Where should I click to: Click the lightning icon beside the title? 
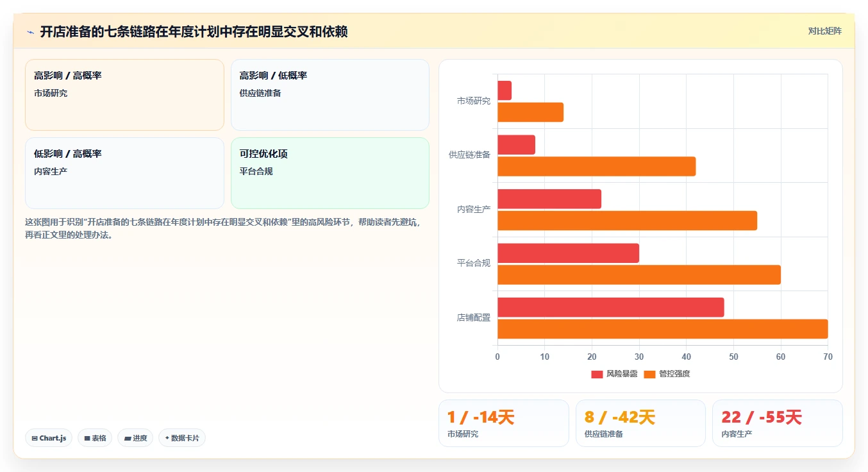coord(30,32)
